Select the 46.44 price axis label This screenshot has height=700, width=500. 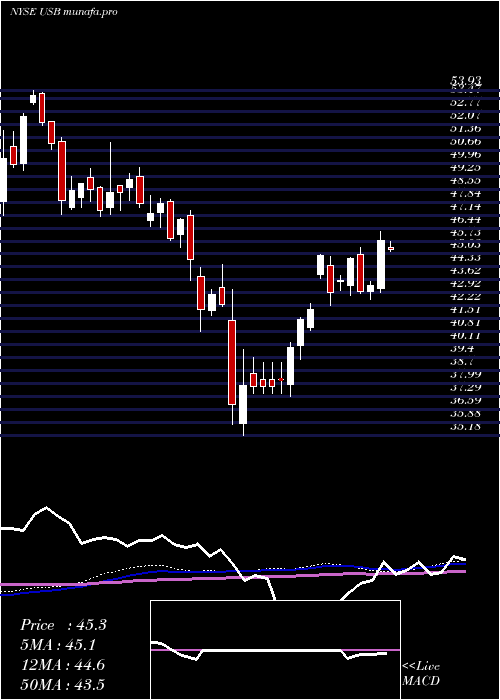pyautogui.click(x=466, y=220)
